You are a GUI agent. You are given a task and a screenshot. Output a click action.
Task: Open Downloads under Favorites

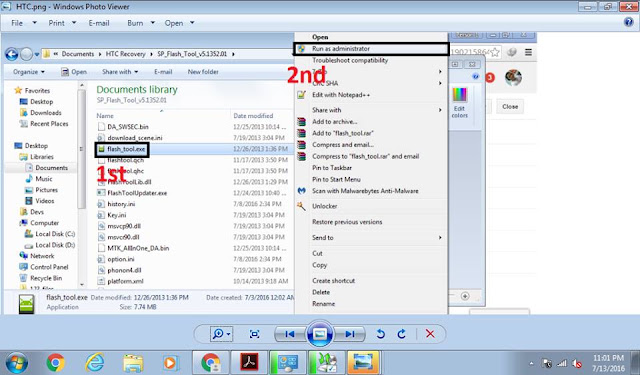click(46, 113)
